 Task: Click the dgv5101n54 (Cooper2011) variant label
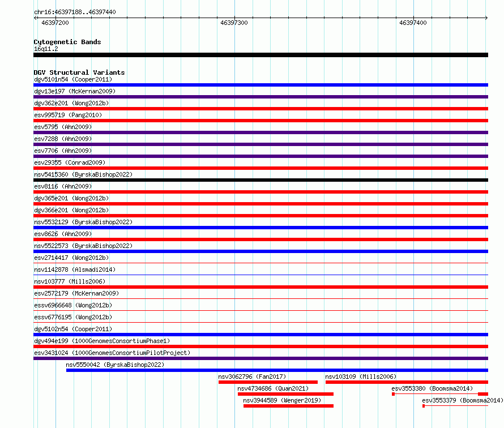click(x=73, y=79)
